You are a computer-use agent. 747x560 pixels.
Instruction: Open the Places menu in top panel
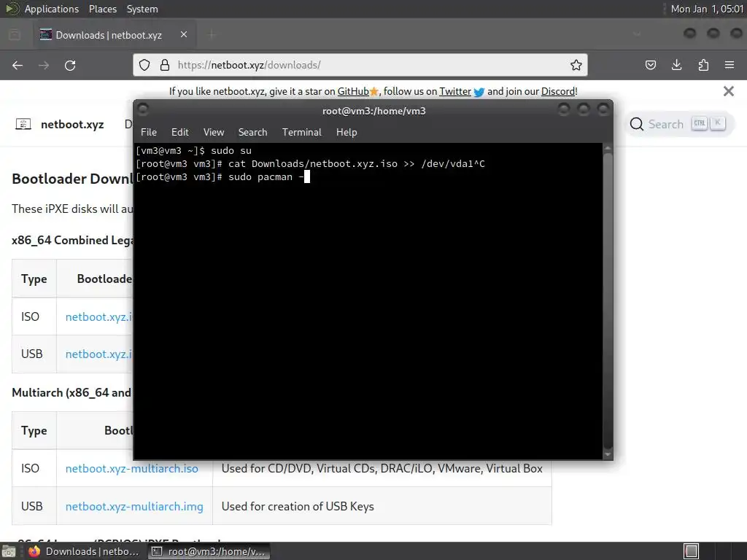click(102, 9)
